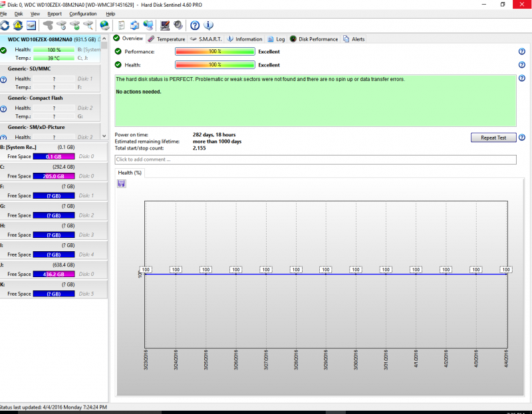Click the refresh icon with yellow warning triangle
Image resolution: width=532 pixels, height=414 pixels.
point(18,25)
